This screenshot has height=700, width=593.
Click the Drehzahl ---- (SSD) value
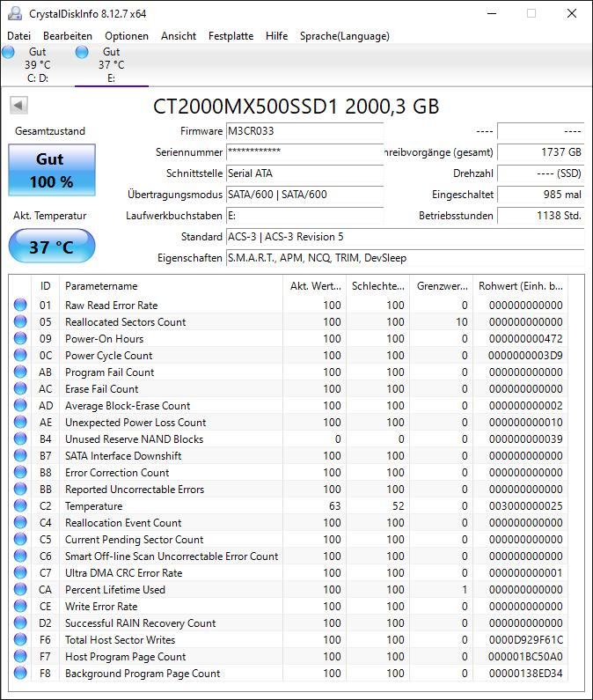pyautogui.click(x=541, y=173)
